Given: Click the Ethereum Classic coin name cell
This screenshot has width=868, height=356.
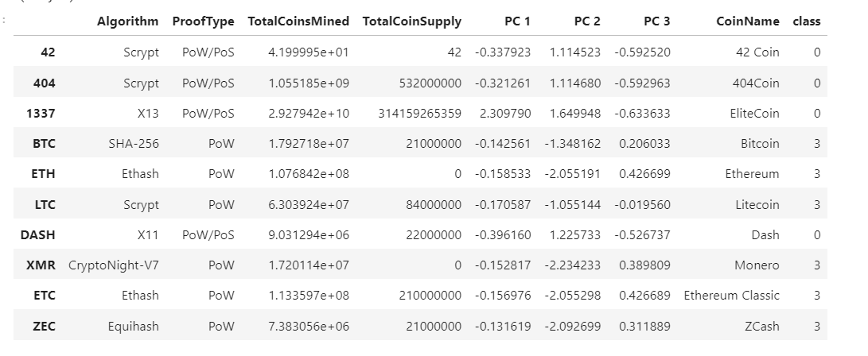Looking at the screenshot, I should [x=731, y=296].
